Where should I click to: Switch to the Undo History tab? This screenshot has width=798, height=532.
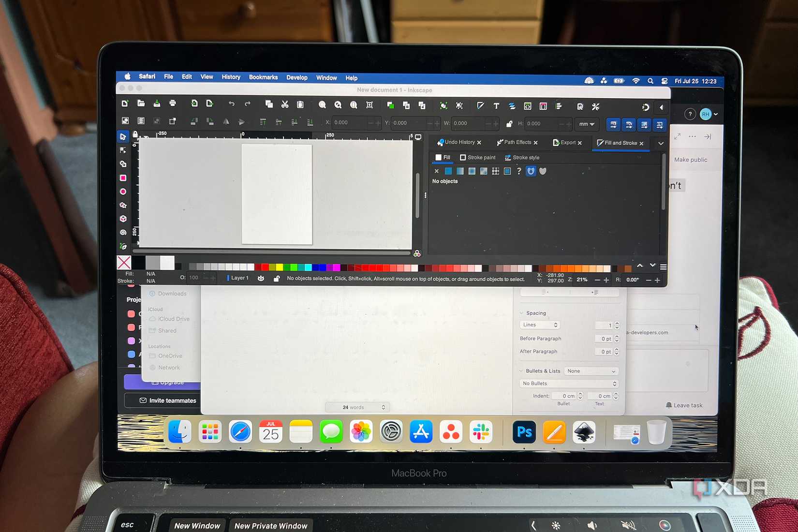click(x=459, y=142)
